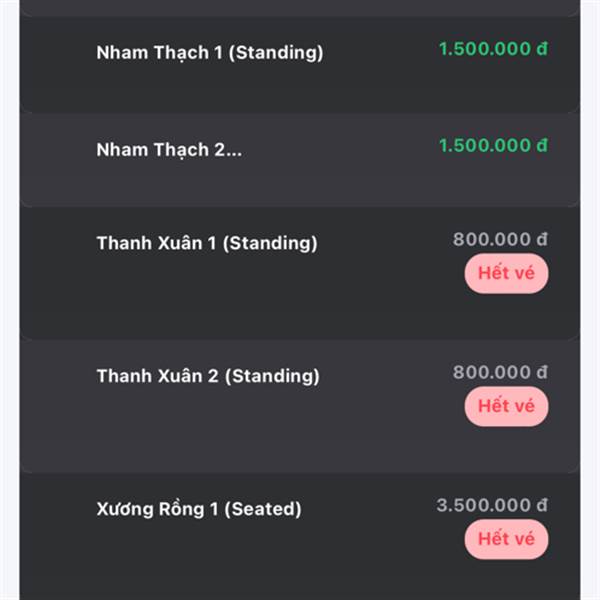Select the Nham Thạch 1 (Standing) ticket name
This screenshot has height=600, width=600.
pyautogui.click(x=210, y=53)
